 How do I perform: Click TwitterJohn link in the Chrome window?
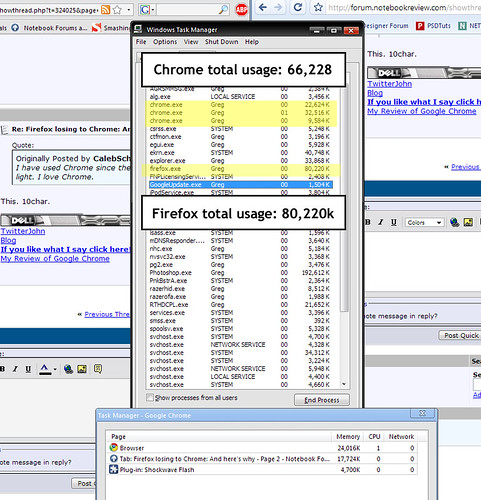point(389,84)
